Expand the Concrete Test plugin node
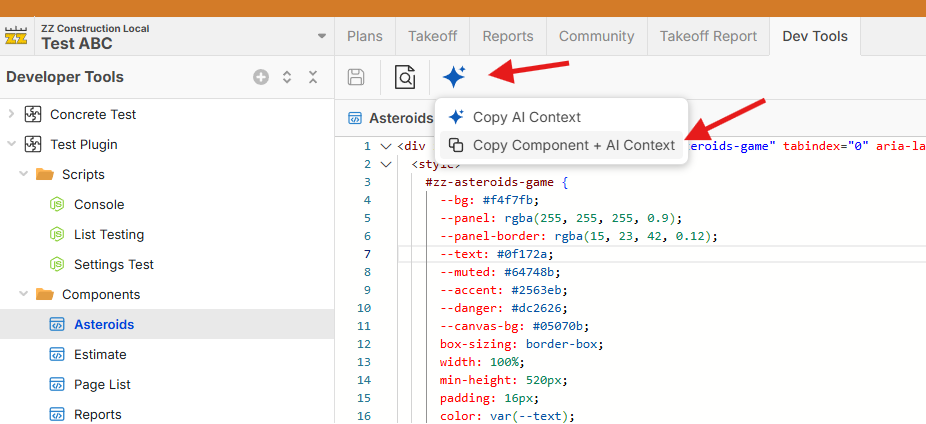Screen dimensions: 926x424 click(11, 114)
